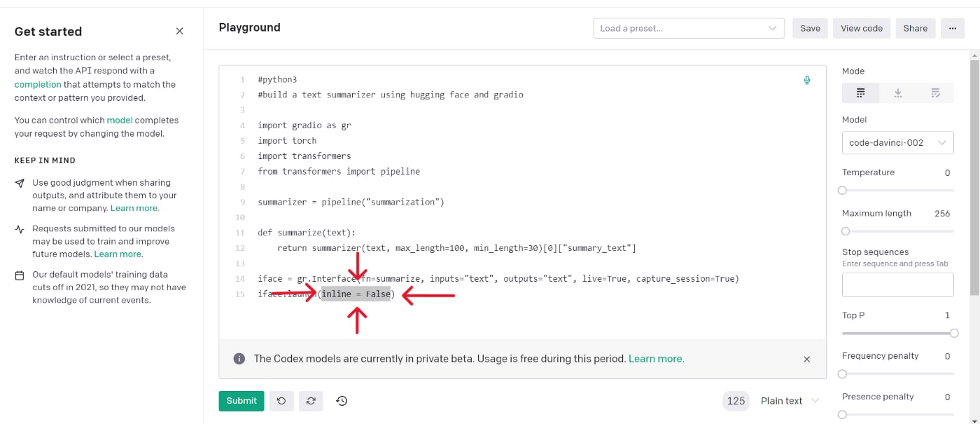This screenshot has width=980, height=424.
Task: Click the activity pulse icon
Action: [x=20, y=229]
